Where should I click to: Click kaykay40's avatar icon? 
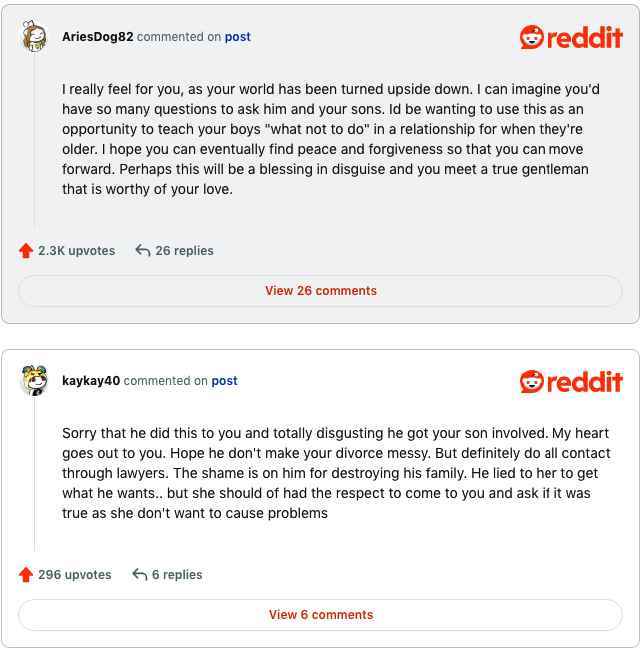pos(34,381)
